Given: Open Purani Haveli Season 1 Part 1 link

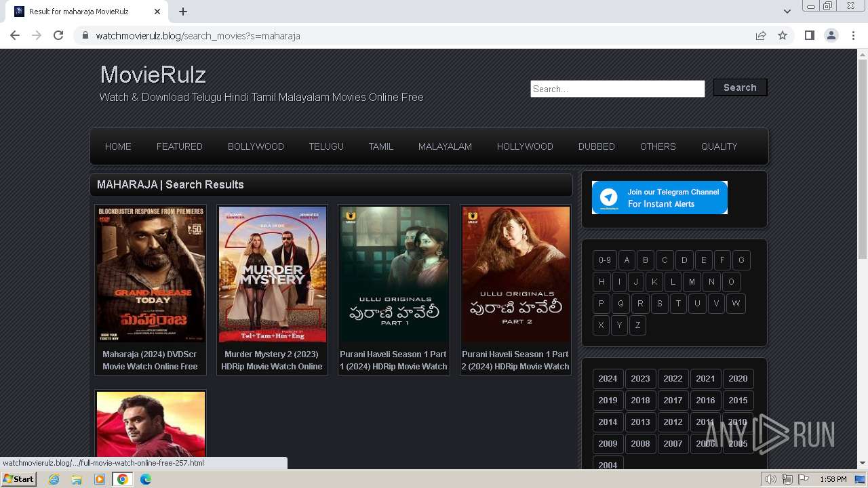Looking at the screenshot, I should [394, 360].
